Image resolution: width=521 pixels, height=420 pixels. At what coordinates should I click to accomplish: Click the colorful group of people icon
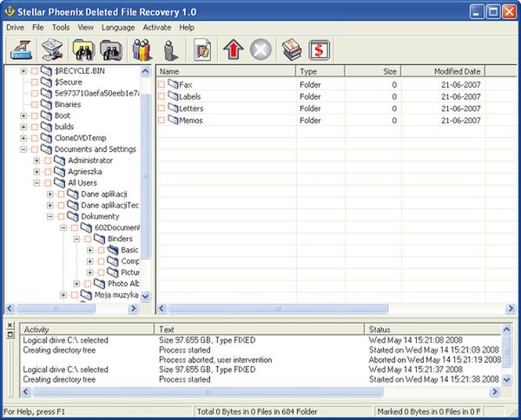[x=142, y=49]
